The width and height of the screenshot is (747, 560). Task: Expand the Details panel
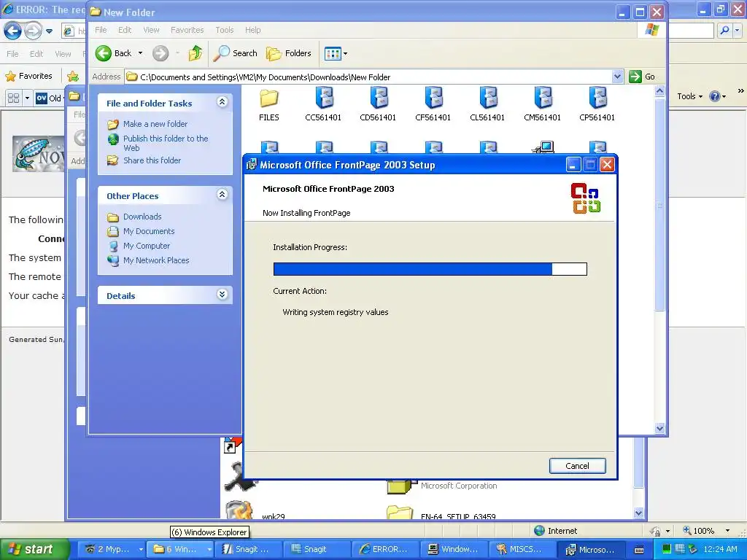tap(222, 295)
